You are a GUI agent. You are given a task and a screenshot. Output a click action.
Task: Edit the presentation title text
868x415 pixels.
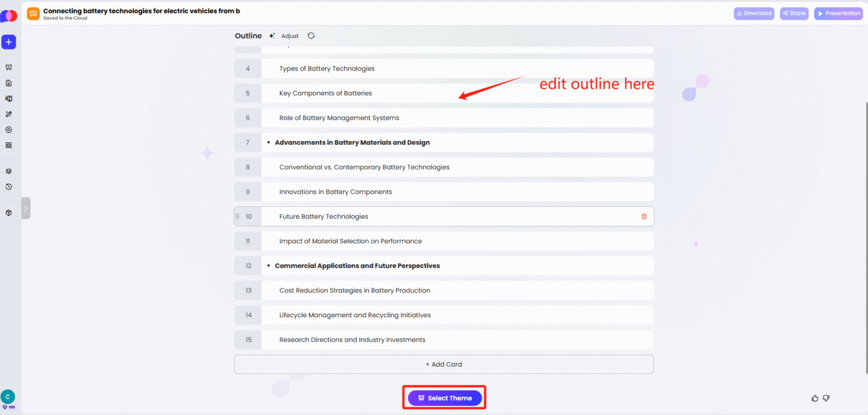point(142,11)
